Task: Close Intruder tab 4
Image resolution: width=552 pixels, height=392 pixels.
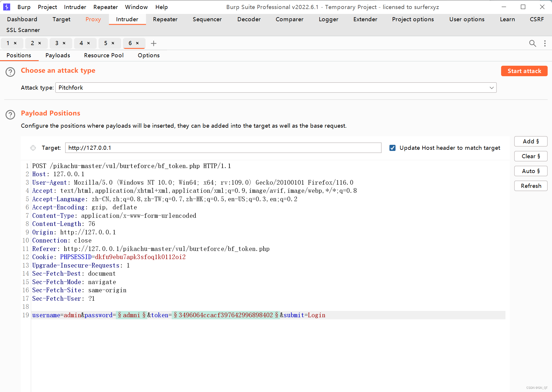Action: (88, 43)
